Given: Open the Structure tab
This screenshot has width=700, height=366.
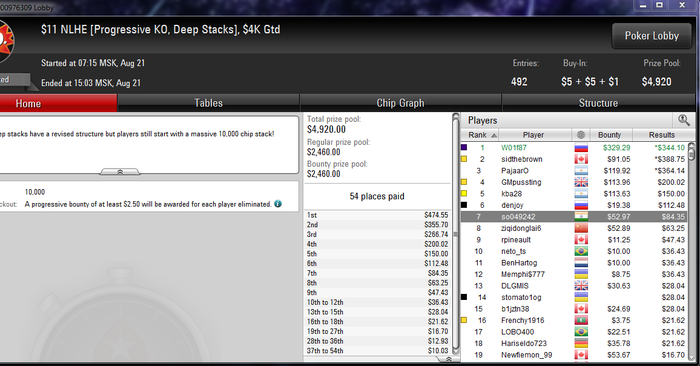Looking at the screenshot, I should click(598, 103).
